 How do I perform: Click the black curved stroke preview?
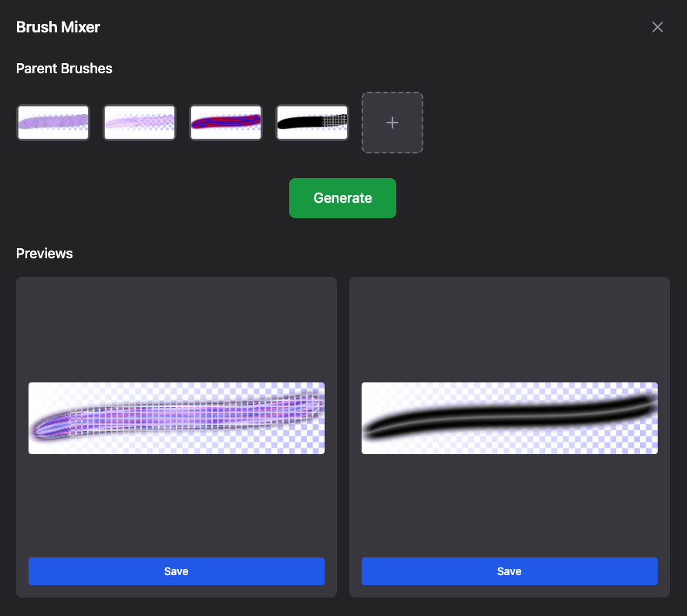point(509,418)
